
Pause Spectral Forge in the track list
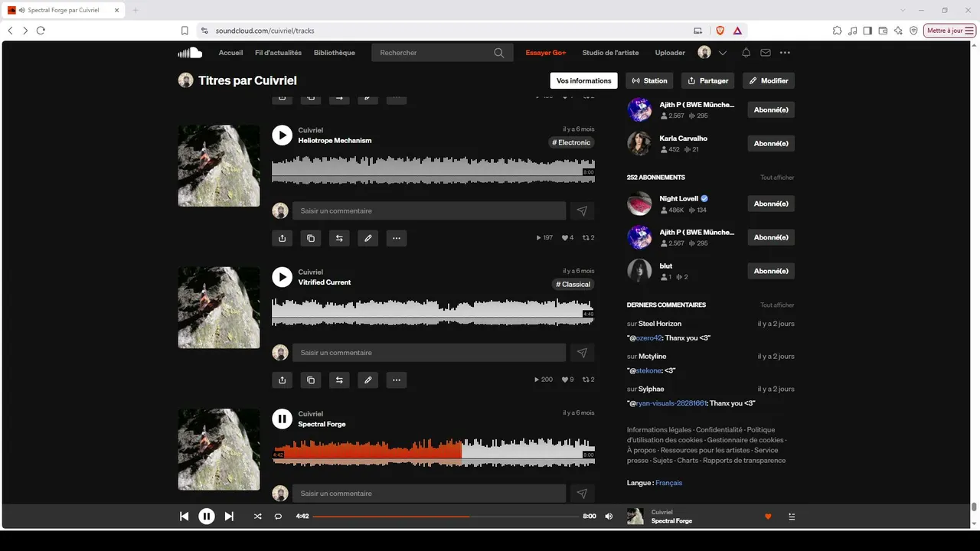pos(282,419)
